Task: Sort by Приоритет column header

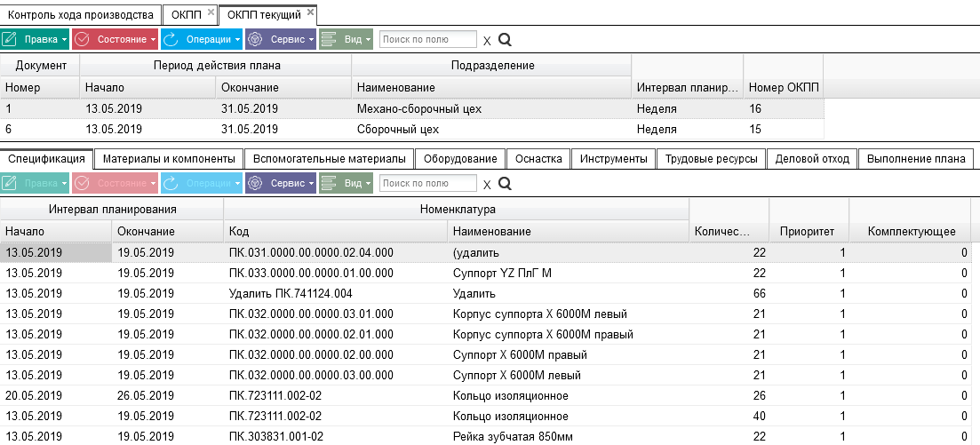Action: click(x=809, y=231)
